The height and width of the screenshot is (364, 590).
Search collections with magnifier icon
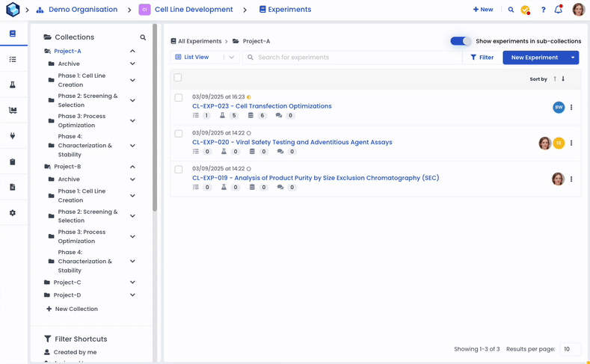143,37
